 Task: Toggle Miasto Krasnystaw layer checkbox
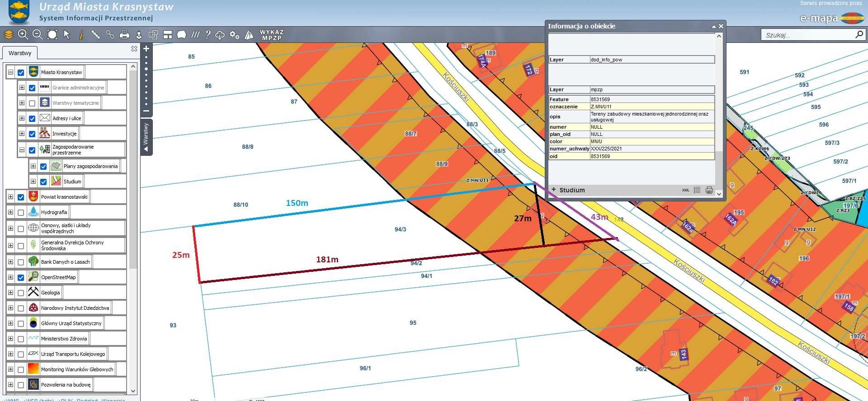coord(21,72)
